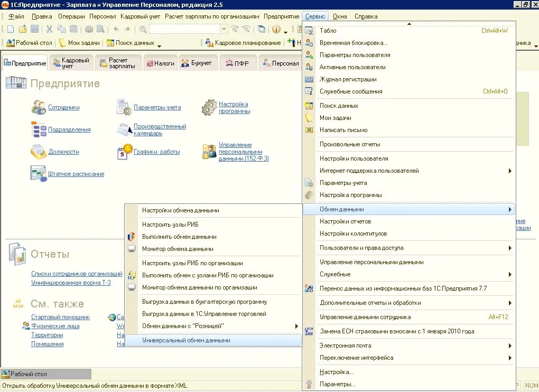Click the Save diskette toolbar icon

click(34, 29)
